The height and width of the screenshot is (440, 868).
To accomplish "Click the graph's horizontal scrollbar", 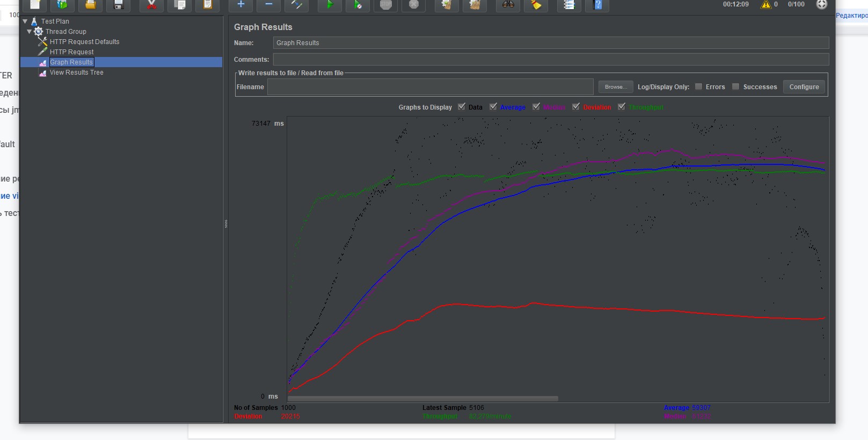I will pyautogui.click(x=423, y=399).
